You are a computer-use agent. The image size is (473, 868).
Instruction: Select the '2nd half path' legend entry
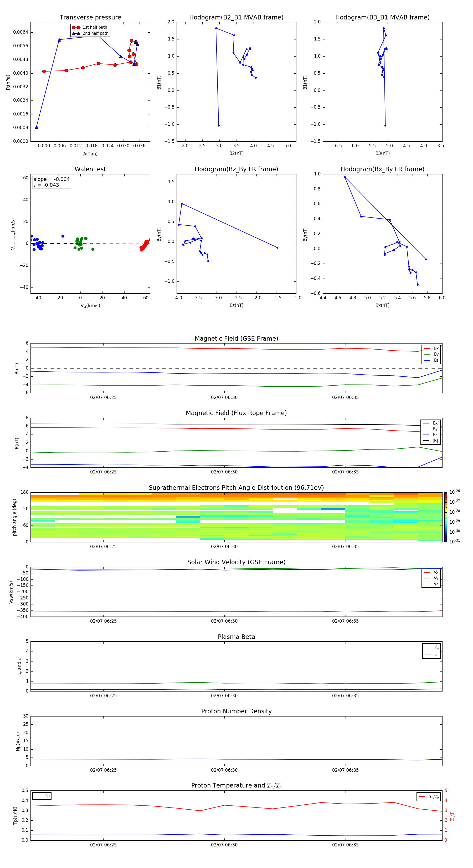tap(90, 33)
